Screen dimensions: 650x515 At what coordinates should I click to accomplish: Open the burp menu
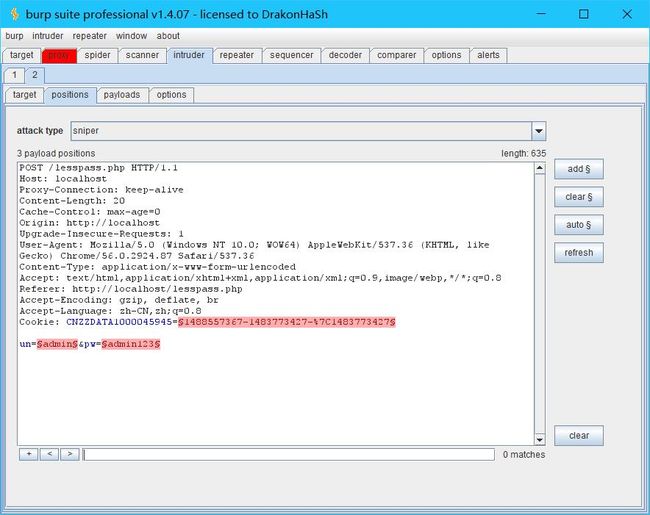pyautogui.click(x=14, y=36)
